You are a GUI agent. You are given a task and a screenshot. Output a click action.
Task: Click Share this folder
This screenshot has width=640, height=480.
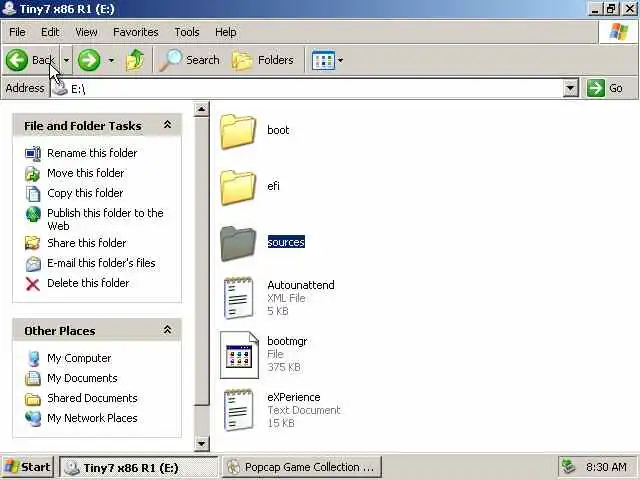tap(87, 243)
